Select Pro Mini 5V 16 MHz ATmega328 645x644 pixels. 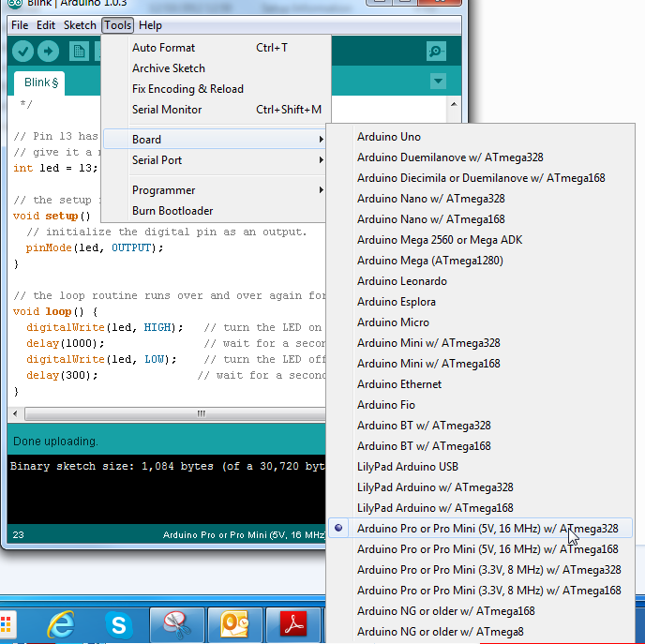(x=480, y=528)
